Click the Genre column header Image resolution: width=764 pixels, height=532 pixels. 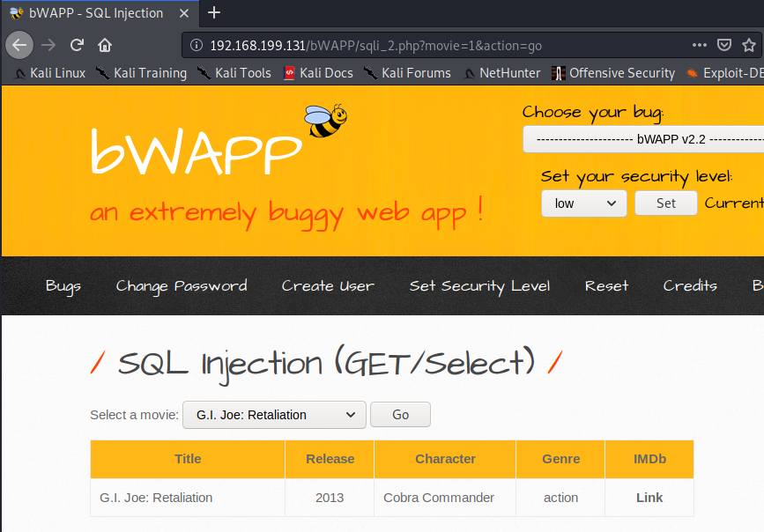point(560,459)
